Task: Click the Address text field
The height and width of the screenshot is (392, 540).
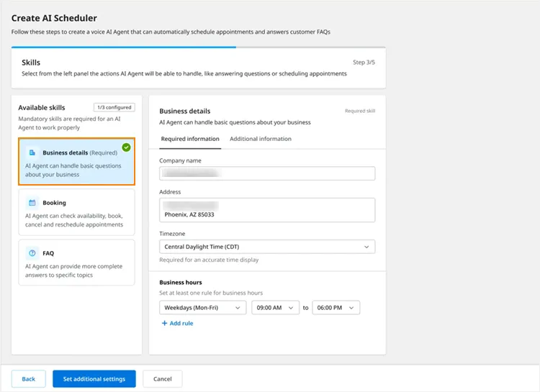Action: 267,210
